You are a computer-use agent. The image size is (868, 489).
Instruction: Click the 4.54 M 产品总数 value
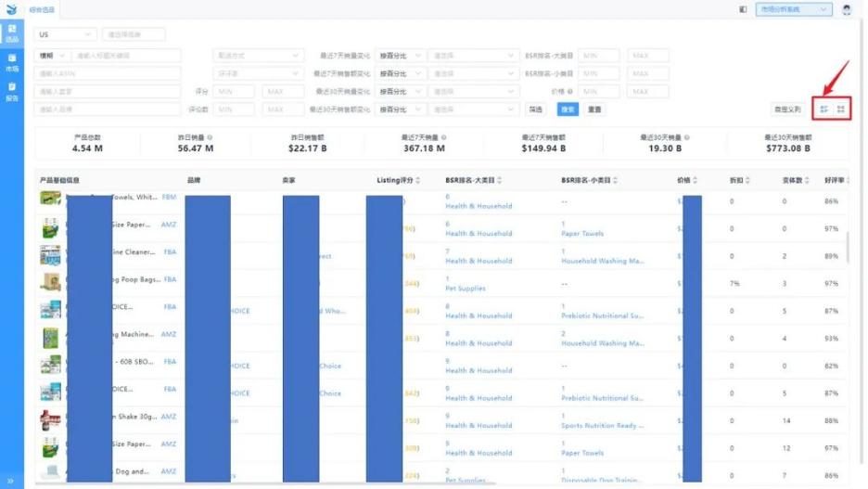click(87, 148)
